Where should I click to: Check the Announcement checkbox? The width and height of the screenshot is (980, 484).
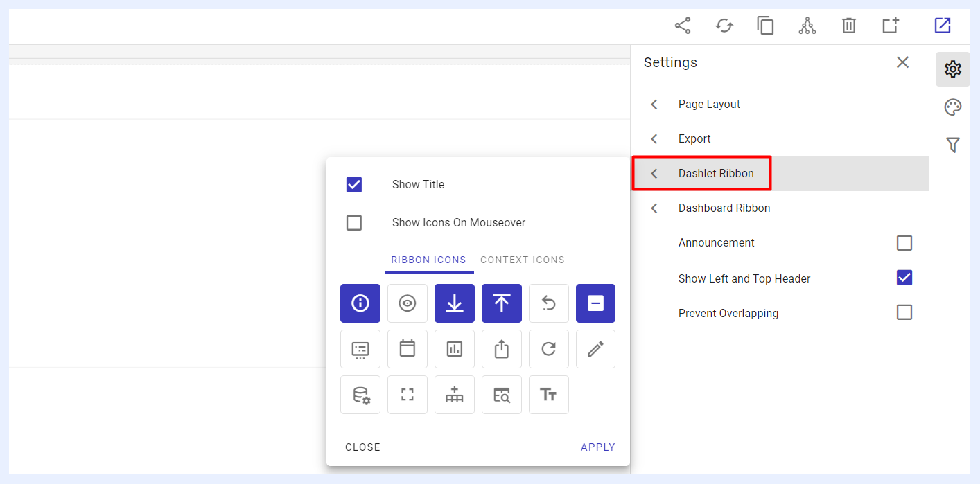(x=904, y=243)
